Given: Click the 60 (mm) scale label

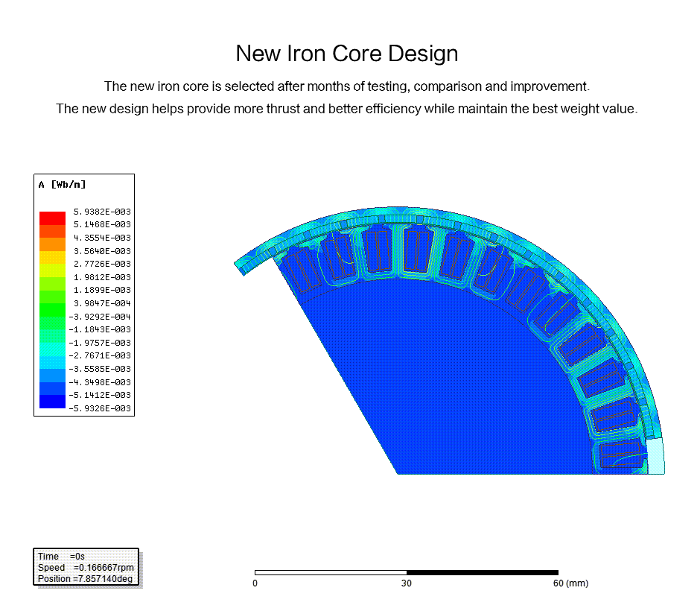Looking at the screenshot, I should pos(570,583).
